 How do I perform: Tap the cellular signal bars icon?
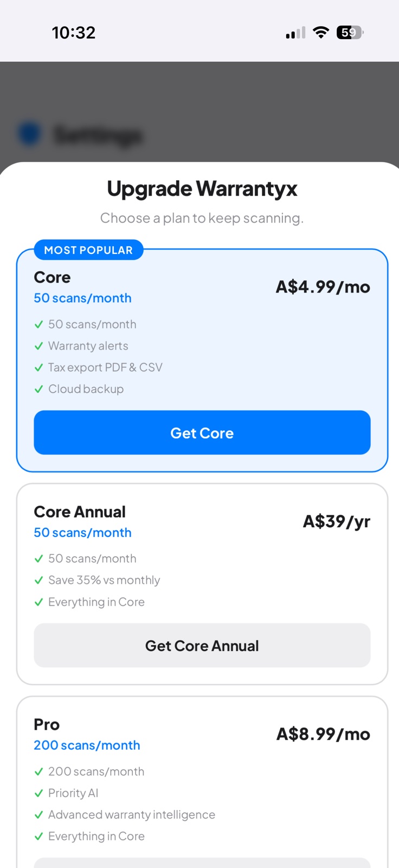(x=294, y=33)
